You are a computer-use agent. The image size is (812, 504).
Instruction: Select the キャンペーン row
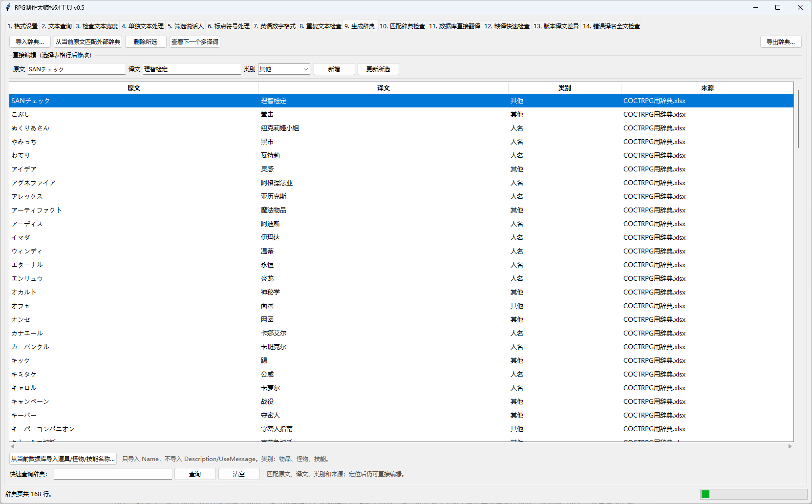[x=401, y=401]
